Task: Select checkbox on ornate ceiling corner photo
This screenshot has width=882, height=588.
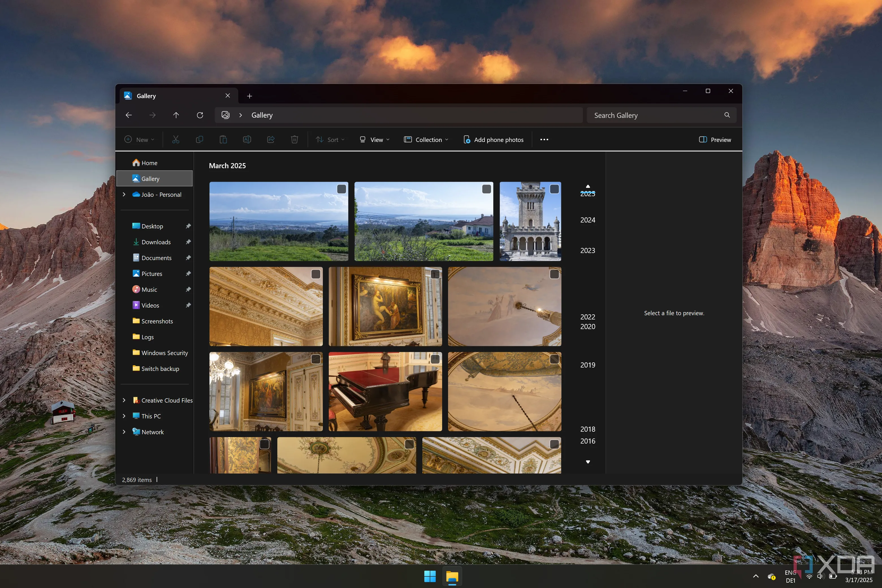Action: pyautogui.click(x=316, y=274)
